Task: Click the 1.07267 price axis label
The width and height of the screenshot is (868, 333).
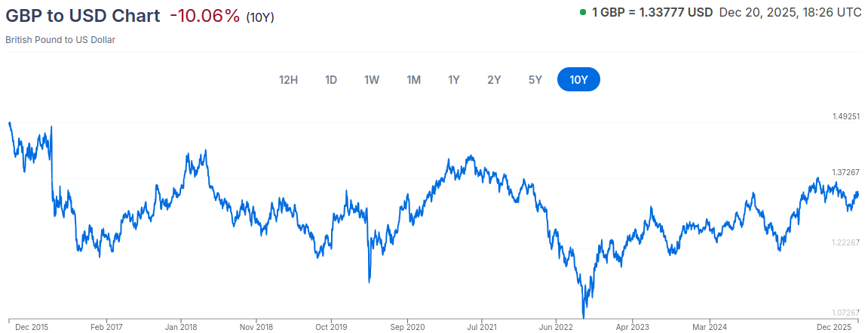Action: [x=846, y=312]
